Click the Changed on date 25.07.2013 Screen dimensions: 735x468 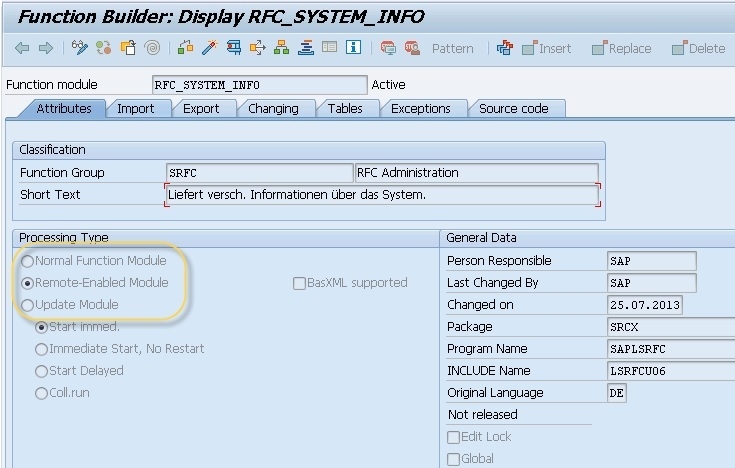tap(645, 305)
